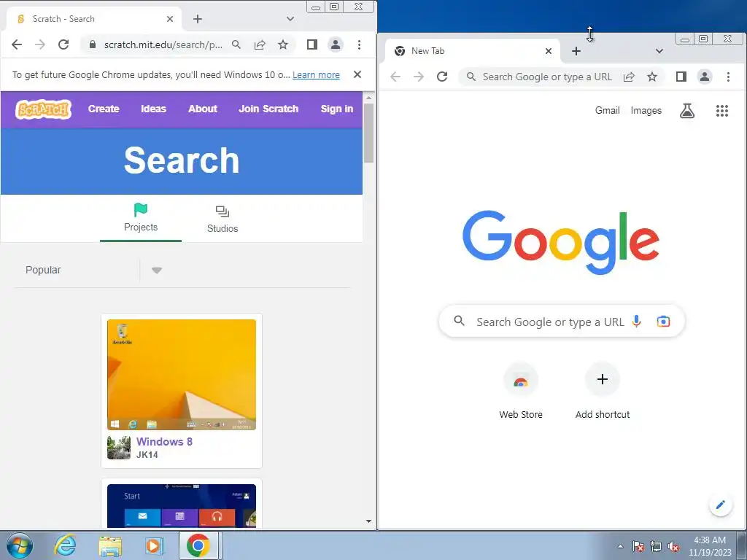Click the Scratch address bar URL
Screen dimensions: 747x560
pyautogui.click(x=163, y=44)
